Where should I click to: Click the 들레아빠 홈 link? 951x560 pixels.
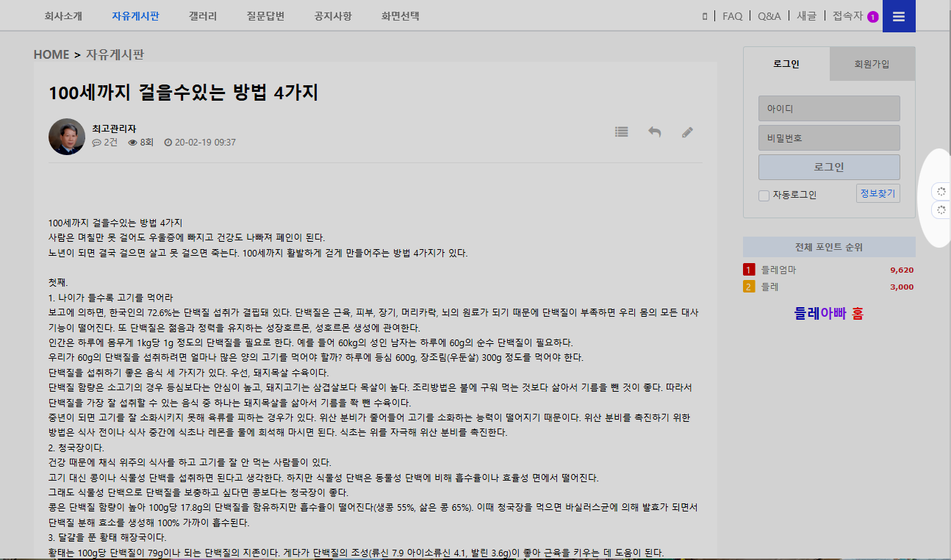point(829,313)
